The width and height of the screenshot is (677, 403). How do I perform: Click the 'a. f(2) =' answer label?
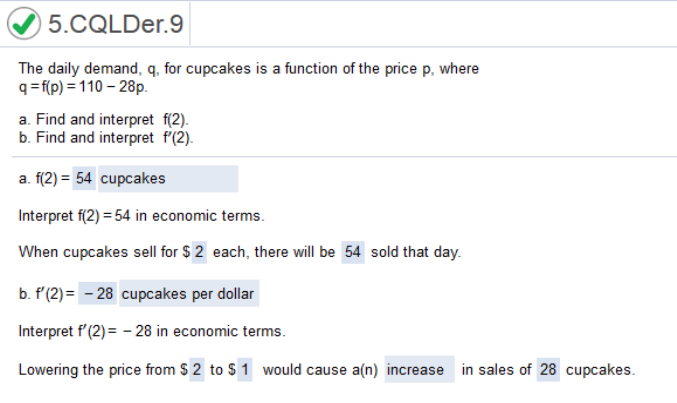(44, 178)
